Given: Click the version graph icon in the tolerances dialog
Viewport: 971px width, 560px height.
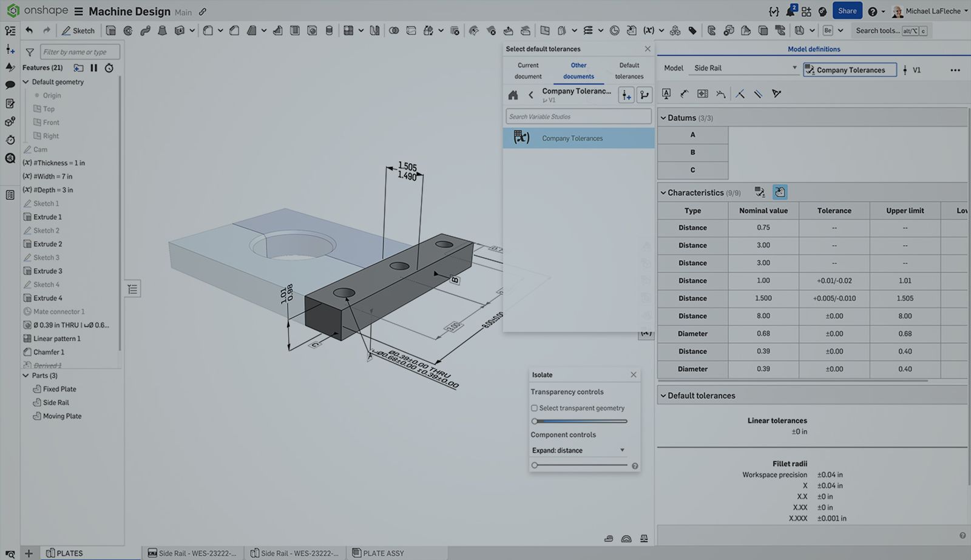Looking at the screenshot, I should point(645,95).
